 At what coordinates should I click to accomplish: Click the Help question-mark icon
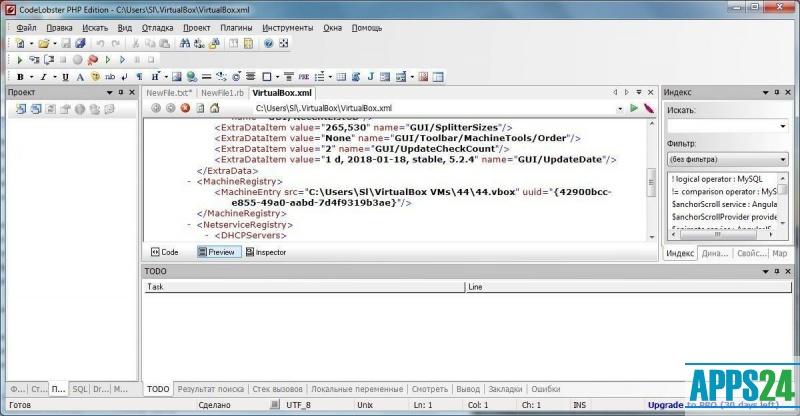point(268,43)
